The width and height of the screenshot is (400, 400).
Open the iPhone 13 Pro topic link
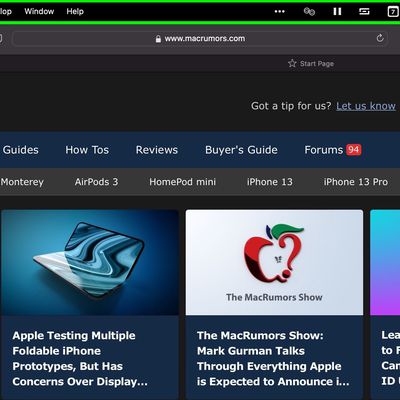pyautogui.click(x=356, y=182)
